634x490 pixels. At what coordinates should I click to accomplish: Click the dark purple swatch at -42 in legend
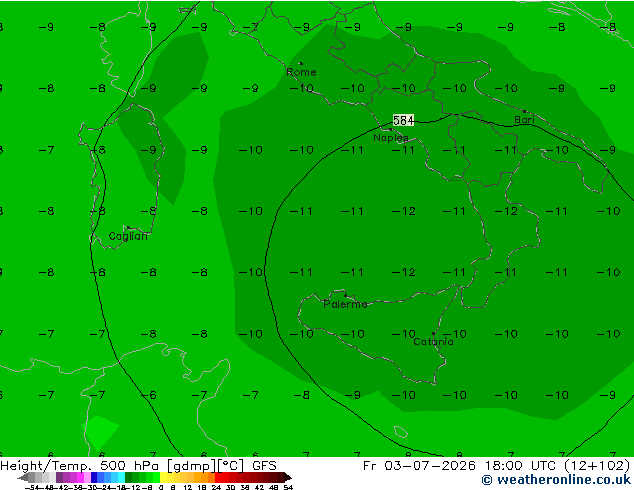pos(59,477)
